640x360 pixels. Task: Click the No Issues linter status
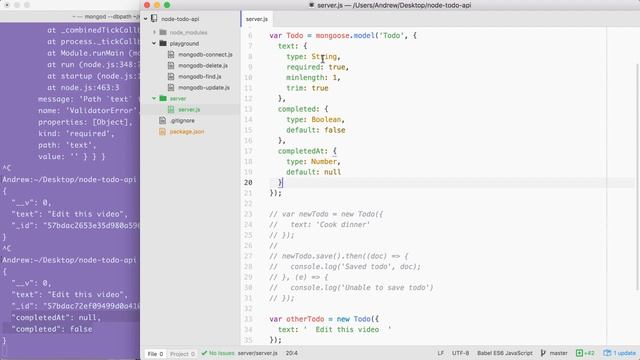pyautogui.click(x=222, y=353)
